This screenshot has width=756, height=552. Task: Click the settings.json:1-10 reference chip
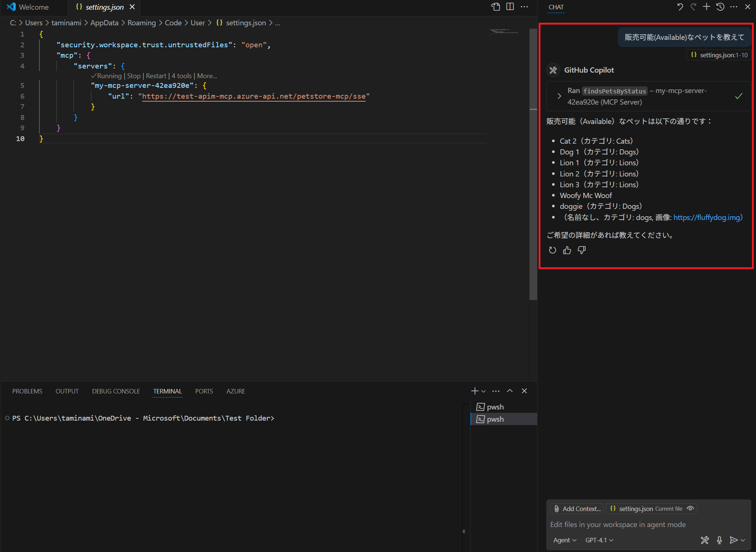click(x=719, y=55)
